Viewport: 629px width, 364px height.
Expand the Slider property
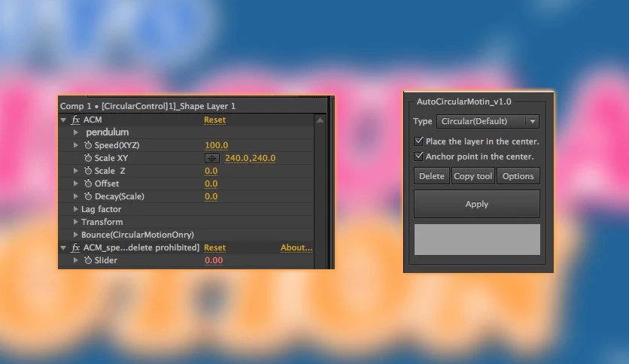pos(75,260)
